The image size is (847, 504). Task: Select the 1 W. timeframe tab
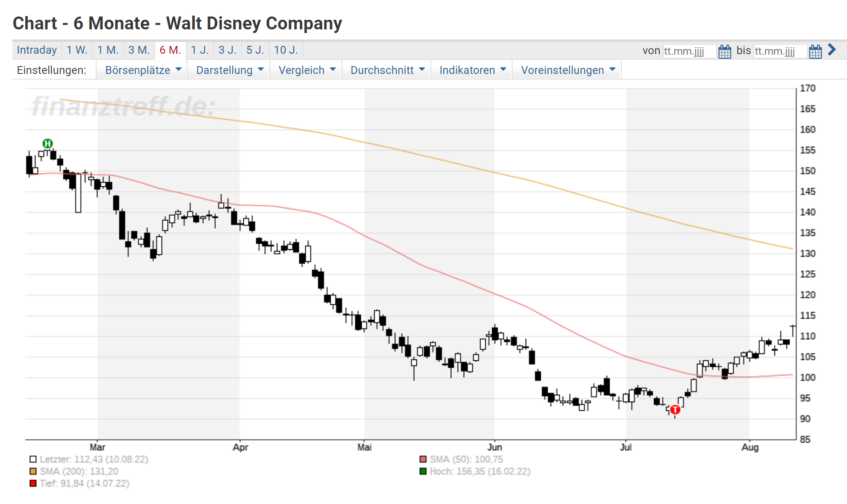pos(77,50)
